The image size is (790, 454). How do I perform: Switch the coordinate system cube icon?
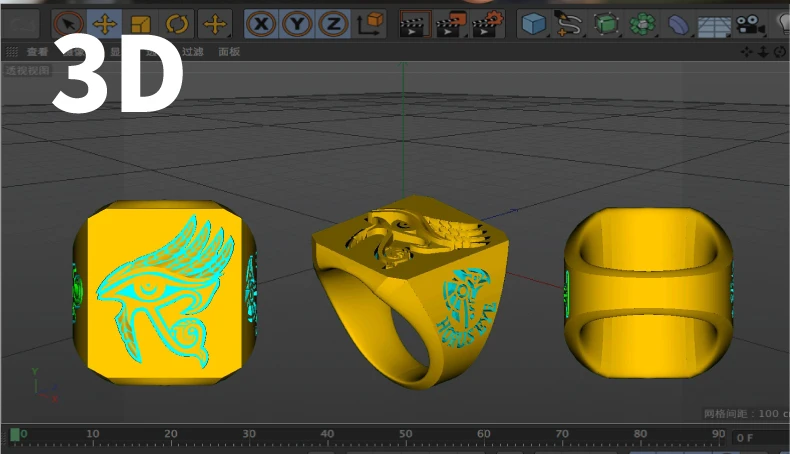click(x=370, y=24)
